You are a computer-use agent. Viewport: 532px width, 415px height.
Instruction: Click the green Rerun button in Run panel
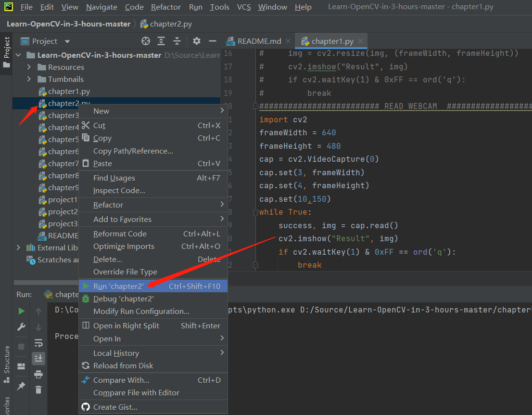click(x=21, y=311)
